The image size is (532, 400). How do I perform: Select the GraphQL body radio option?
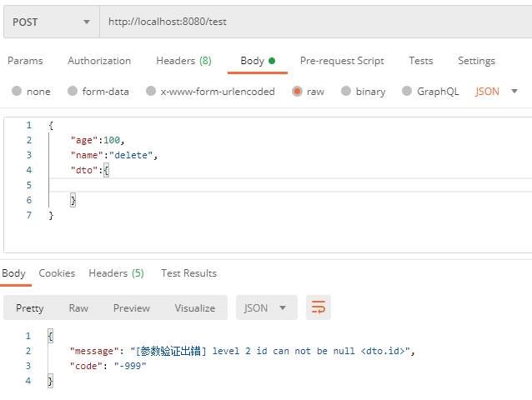(408, 92)
